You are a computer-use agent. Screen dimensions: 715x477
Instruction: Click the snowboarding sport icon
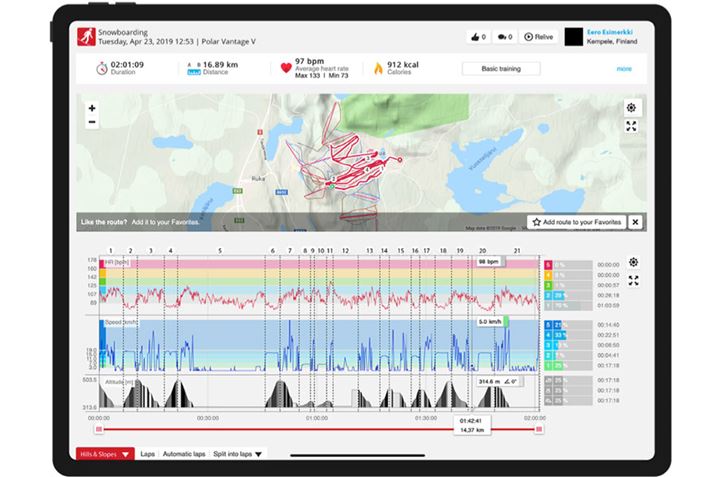tap(88, 37)
